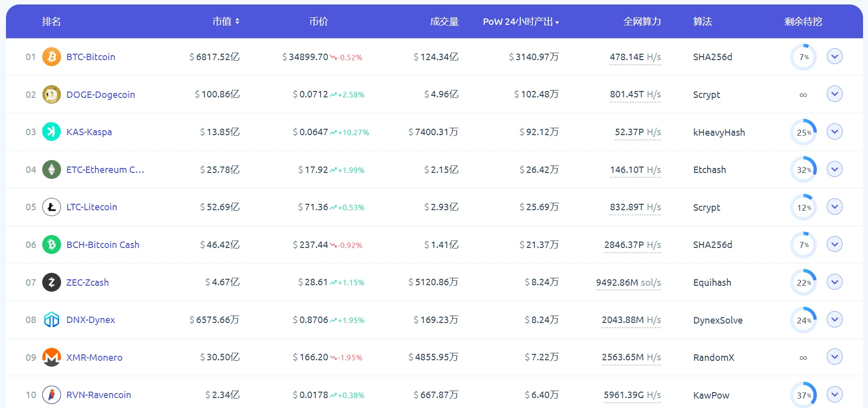
Task: Expand the LTC-Litecoin row details
Action: [835, 206]
